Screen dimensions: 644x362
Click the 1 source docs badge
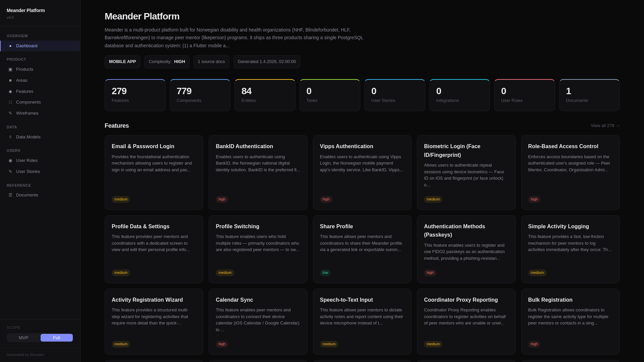pyautogui.click(x=211, y=62)
